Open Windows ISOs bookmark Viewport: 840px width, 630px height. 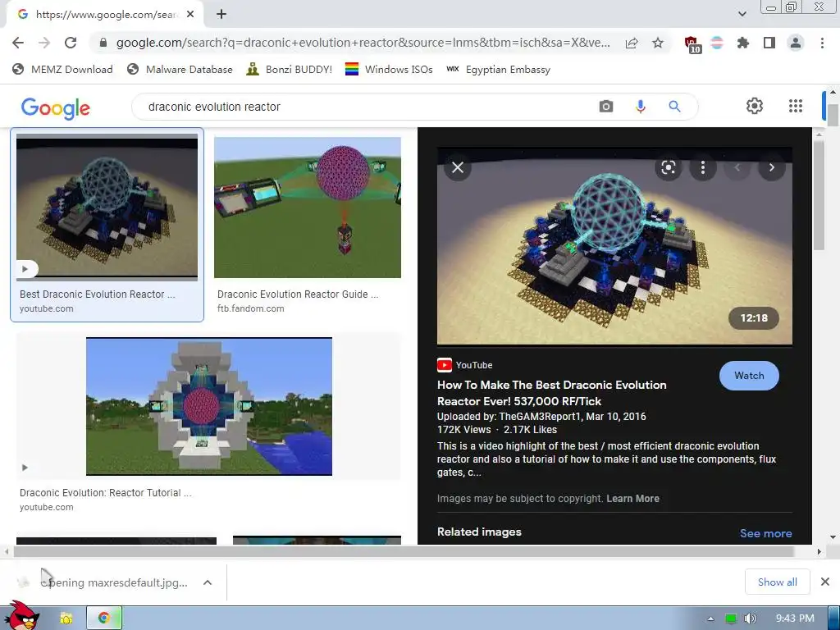tap(389, 69)
